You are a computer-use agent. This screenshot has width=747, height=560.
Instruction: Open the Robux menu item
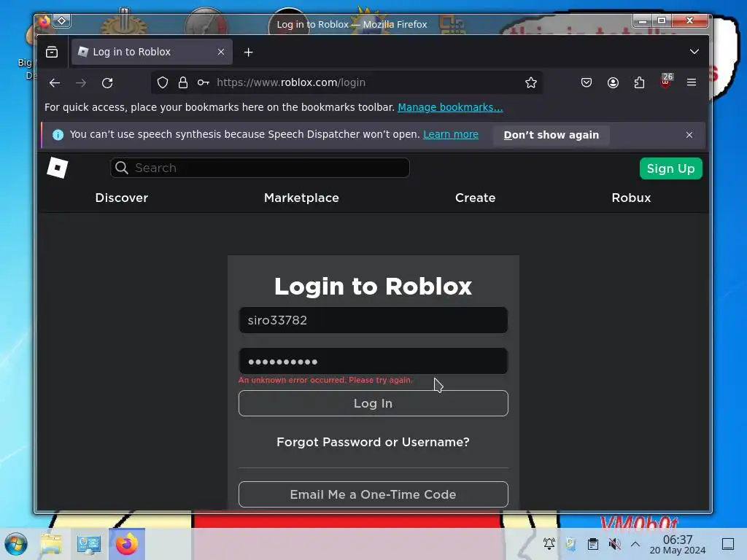click(x=631, y=198)
